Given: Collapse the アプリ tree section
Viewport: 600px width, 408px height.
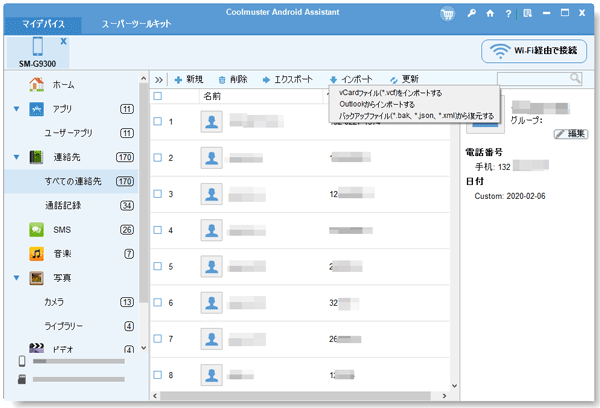Looking at the screenshot, I should (16, 109).
